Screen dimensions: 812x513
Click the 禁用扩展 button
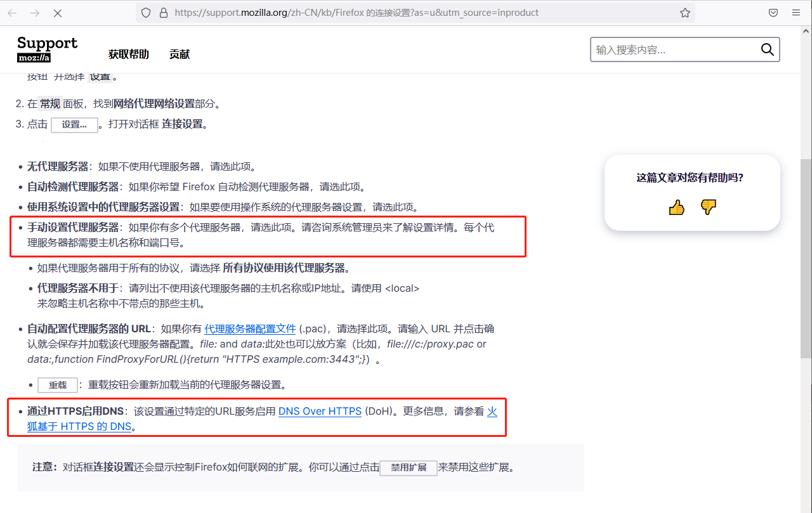coord(409,468)
